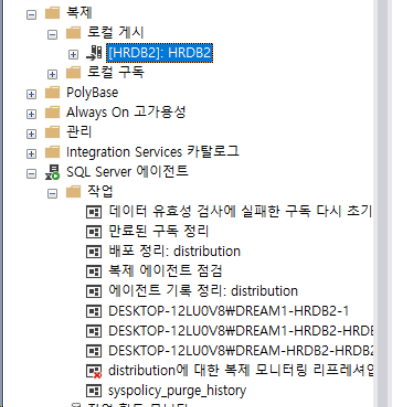The image size is (393, 407).
Task: Click the 관리 folder icon
Action: click(x=52, y=132)
